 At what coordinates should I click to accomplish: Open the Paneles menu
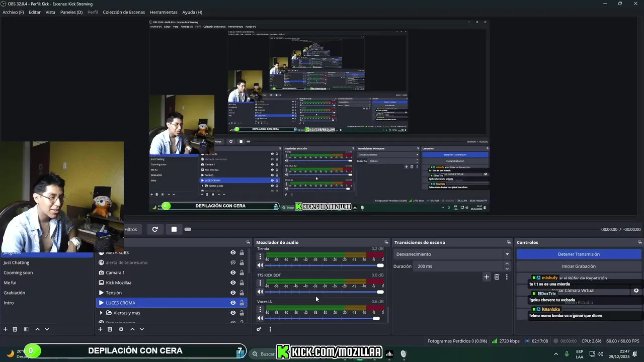pos(71,12)
